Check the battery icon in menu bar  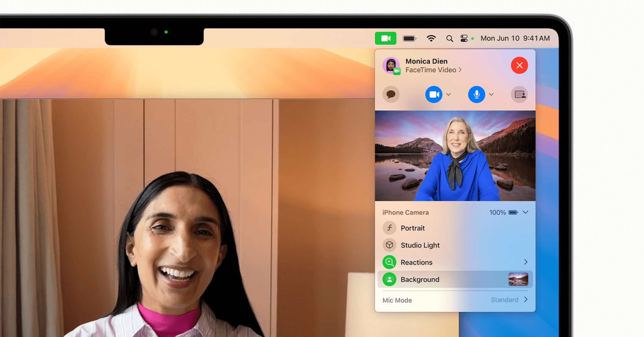409,39
